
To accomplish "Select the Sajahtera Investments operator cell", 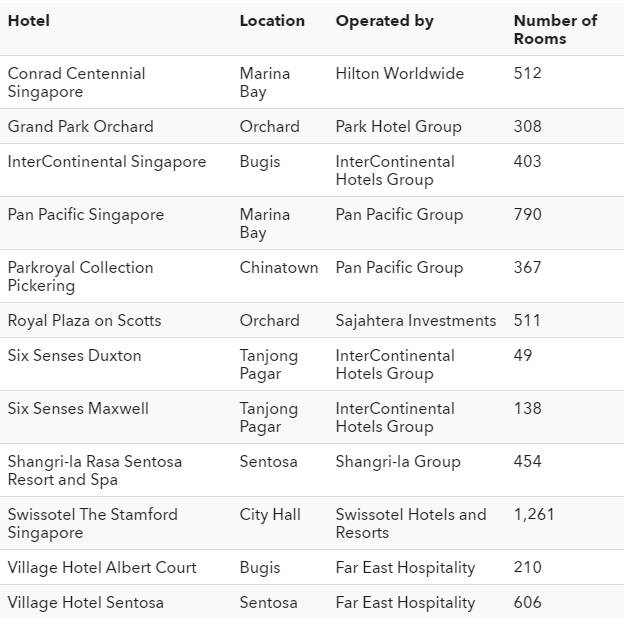I will (x=416, y=320).
